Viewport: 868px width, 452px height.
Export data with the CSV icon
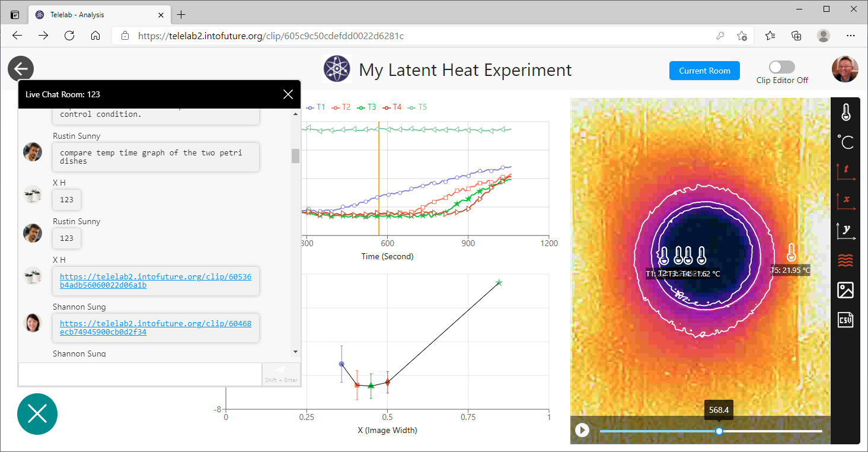pos(845,320)
